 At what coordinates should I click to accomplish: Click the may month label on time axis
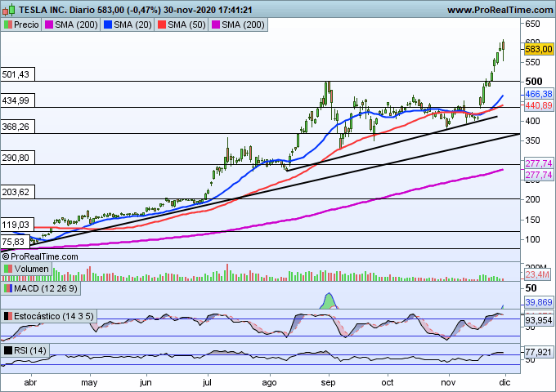tap(89, 382)
